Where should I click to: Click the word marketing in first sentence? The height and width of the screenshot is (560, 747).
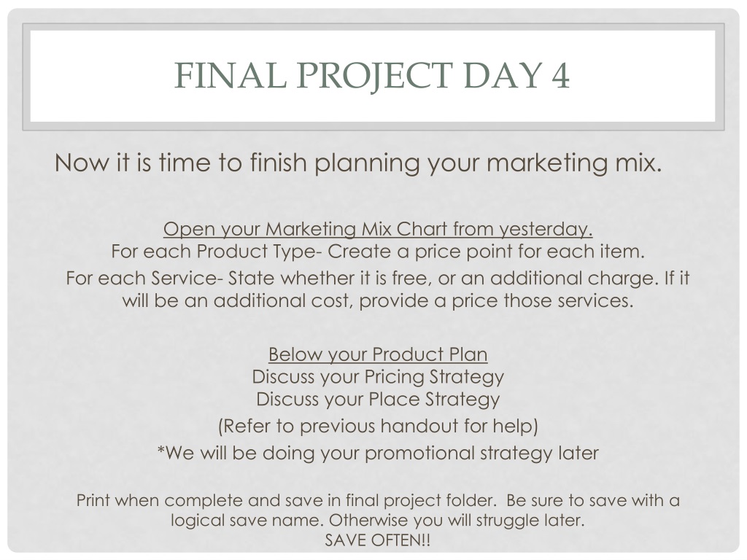coord(547,164)
